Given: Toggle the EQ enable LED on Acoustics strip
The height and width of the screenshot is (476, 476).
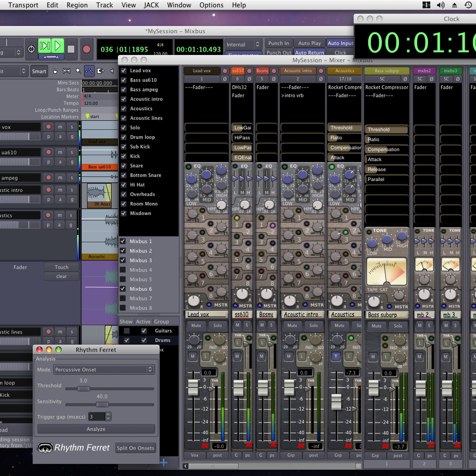Looking at the screenshot, I should click(332, 167).
